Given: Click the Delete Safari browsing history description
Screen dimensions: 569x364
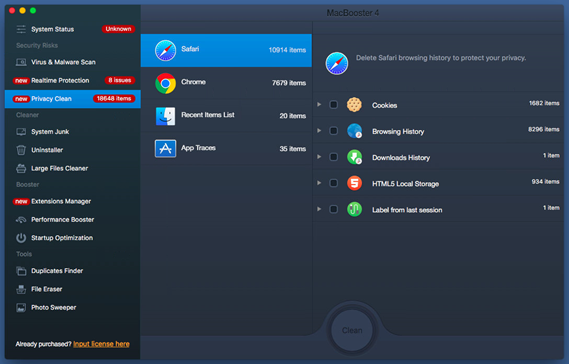Looking at the screenshot, I should pyautogui.click(x=441, y=58).
